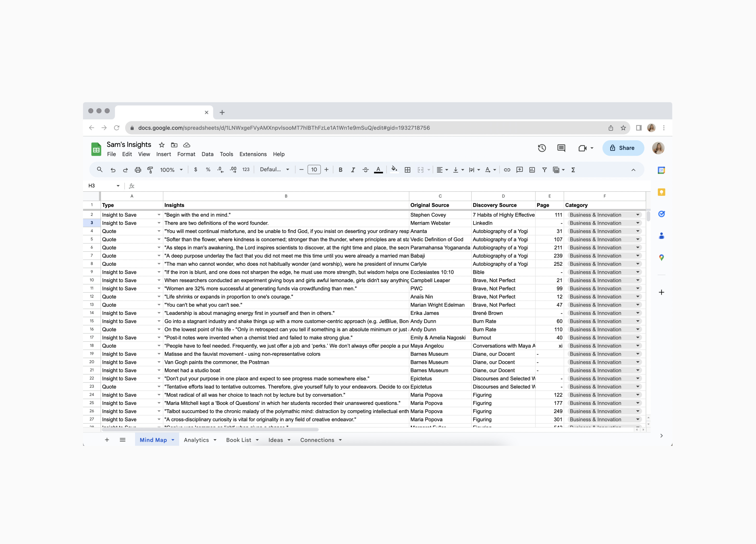Open the fill color bucket tool
The width and height of the screenshot is (756, 544).
click(394, 169)
